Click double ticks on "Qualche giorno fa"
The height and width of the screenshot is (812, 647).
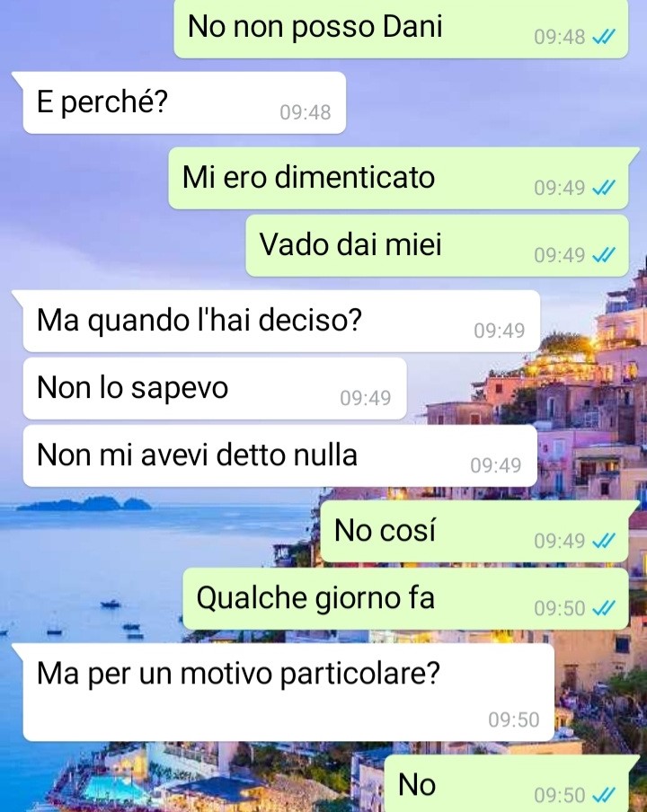pos(604,608)
